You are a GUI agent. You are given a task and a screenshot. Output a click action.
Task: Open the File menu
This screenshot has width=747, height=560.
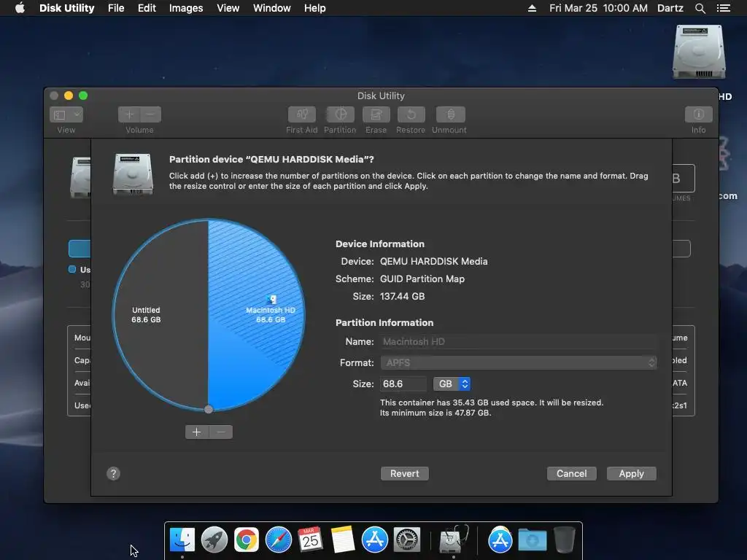pyautogui.click(x=116, y=8)
